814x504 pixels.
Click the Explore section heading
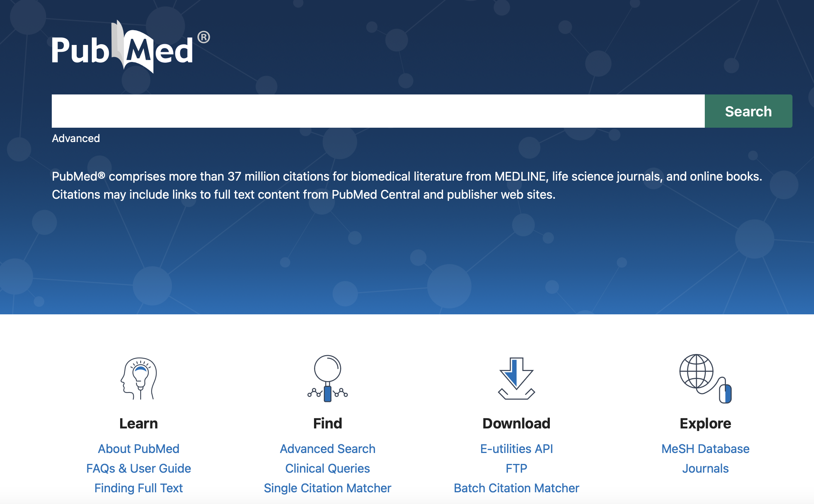click(x=705, y=423)
